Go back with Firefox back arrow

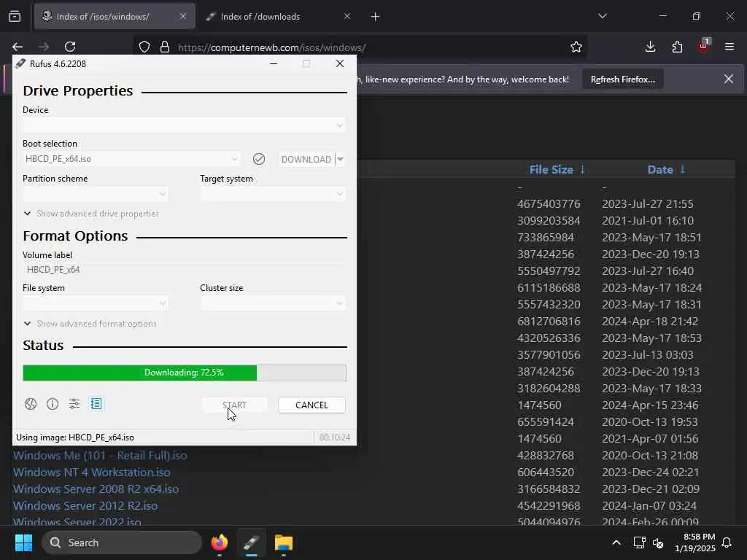(18, 47)
